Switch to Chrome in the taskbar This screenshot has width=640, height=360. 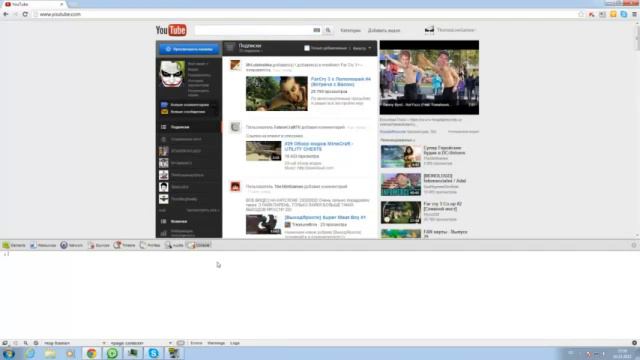91,353
